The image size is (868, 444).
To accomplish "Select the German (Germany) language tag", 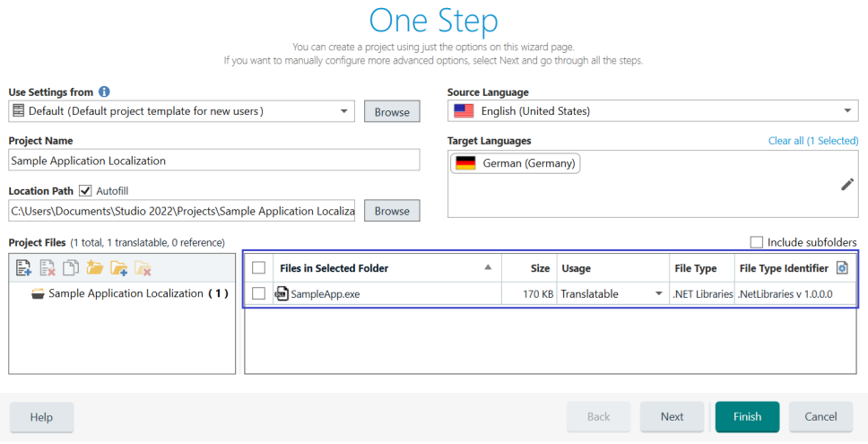I will pyautogui.click(x=516, y=163).
